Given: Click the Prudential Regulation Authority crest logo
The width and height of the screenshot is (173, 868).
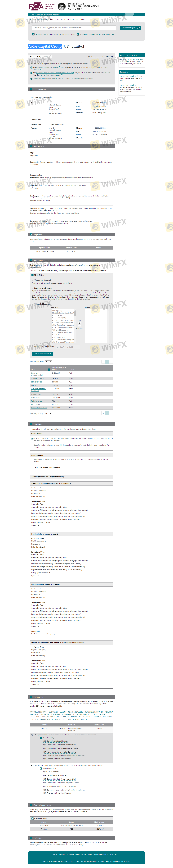Looking at the screenshot, I should pos(62,6).
